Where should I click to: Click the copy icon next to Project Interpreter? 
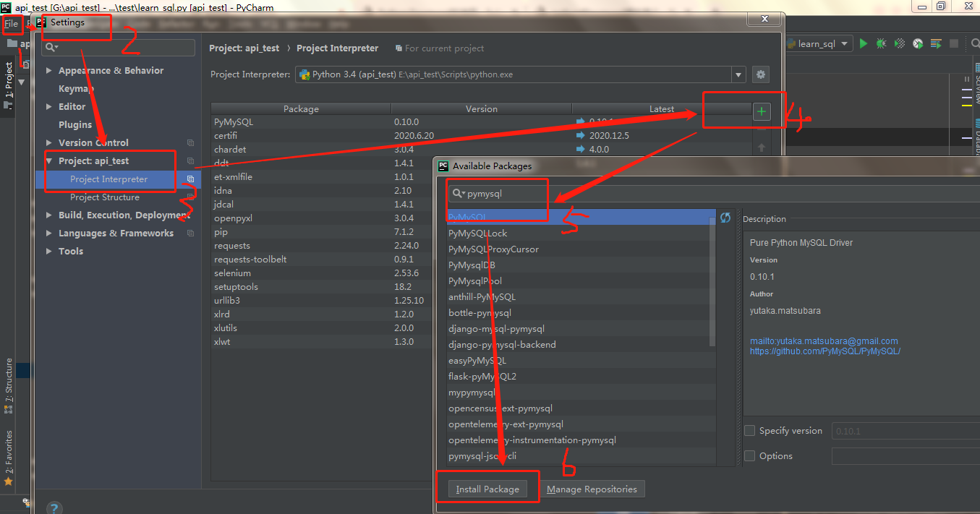click(x=190, y=179)
